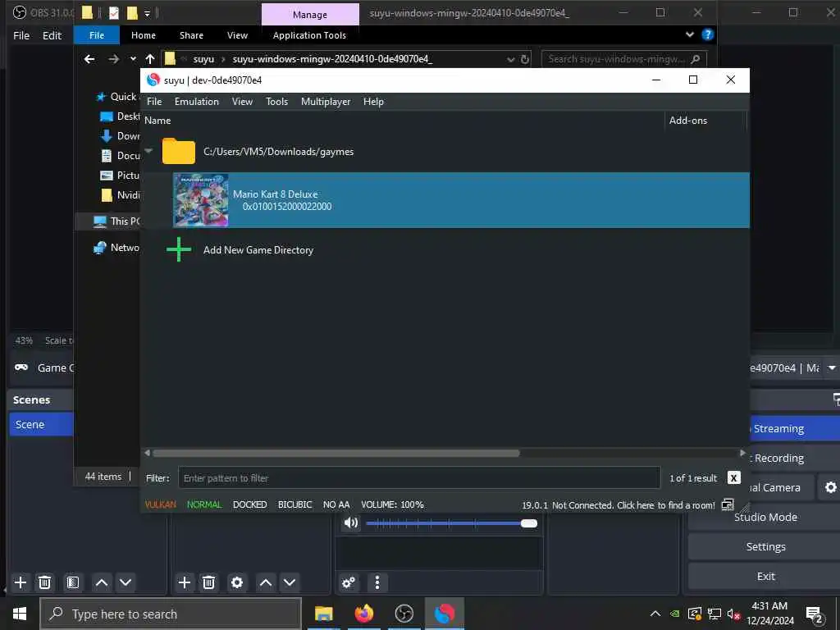Clear the filter with the X button

point(733,478)
